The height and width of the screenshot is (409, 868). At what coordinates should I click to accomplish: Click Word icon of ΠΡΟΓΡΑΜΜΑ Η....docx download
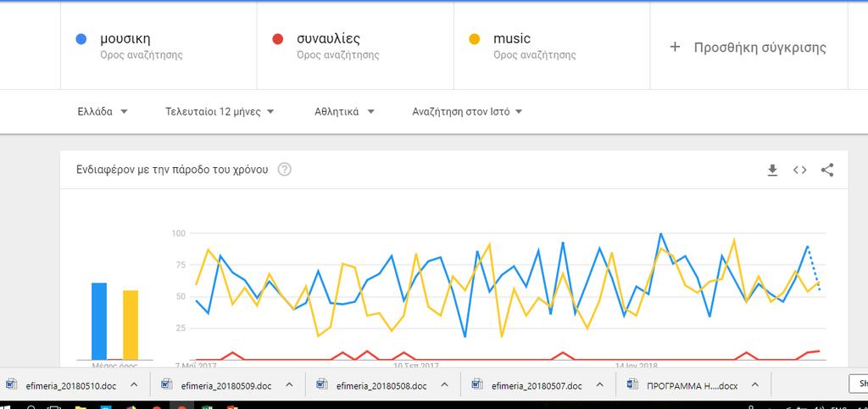tap(632, 384)
